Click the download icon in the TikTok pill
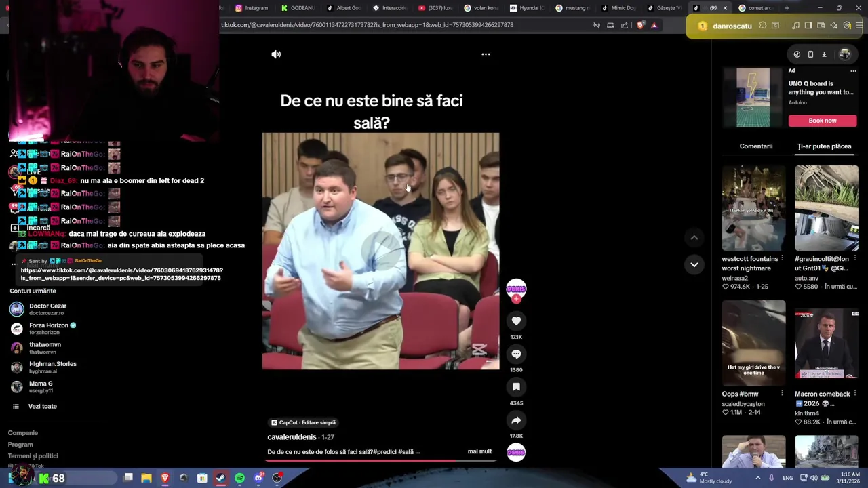The width and height of the screenshot is (868, 488). [824, 54]
